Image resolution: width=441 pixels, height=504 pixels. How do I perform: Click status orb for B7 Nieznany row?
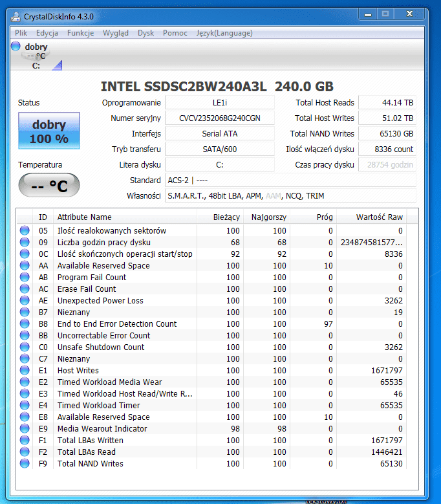(25, 312)
